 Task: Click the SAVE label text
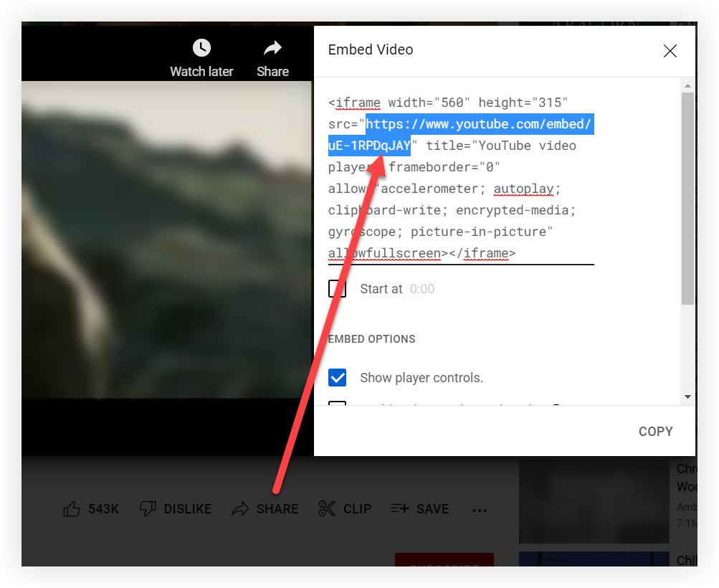(x=432, y=509)
